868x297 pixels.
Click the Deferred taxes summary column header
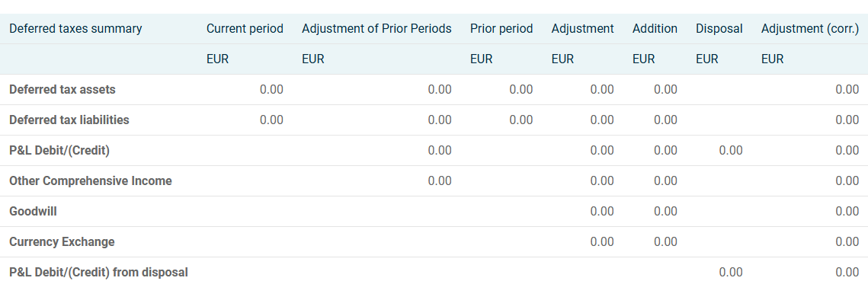[x=75, y=29]
